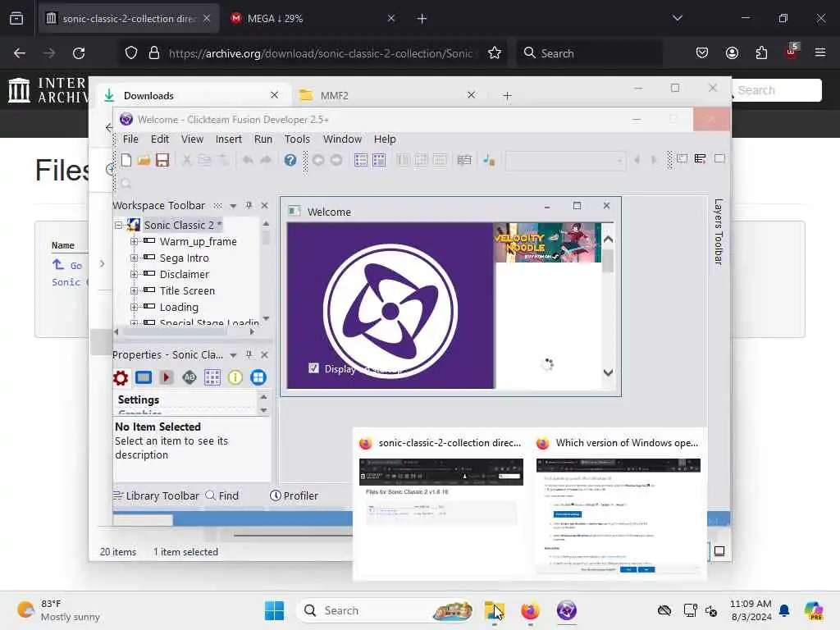Open the Storyboard Editor icon
Viewport: 840px width, 630px height.
pyautogui.click(x=361, y=160)
